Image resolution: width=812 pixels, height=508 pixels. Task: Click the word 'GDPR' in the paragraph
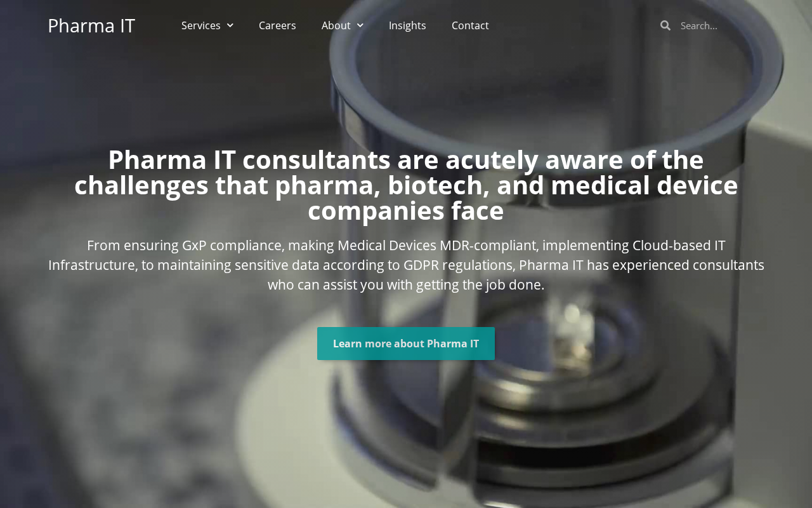coord(421,265)
